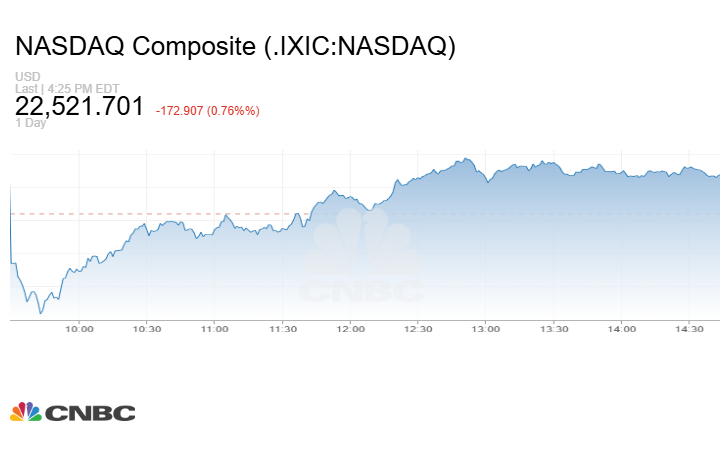
Task: Click the Last 4:25 PM EDT timestamp
Action: click(x=68, y=89)
